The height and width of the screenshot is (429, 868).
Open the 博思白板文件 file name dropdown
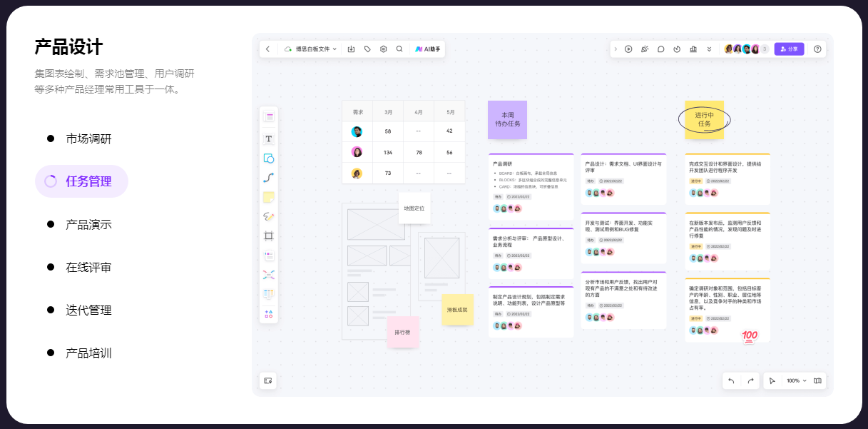tap(311, 49)
